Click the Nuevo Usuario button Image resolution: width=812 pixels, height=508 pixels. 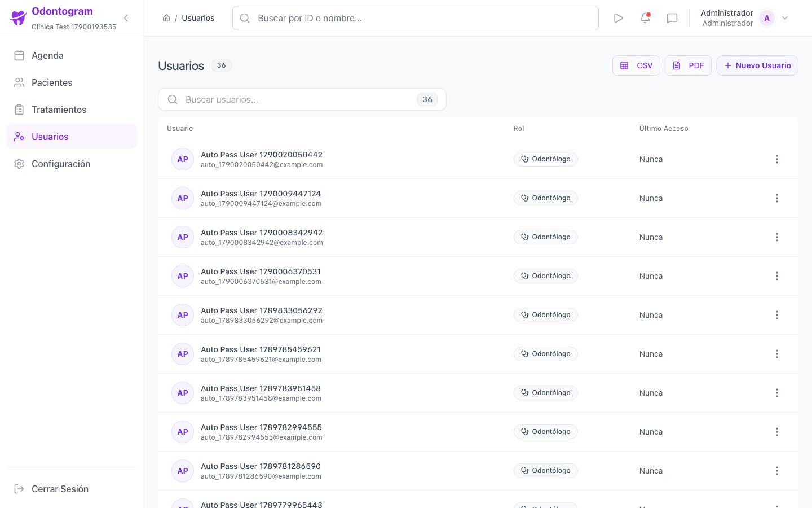click(x=757, y=65)
